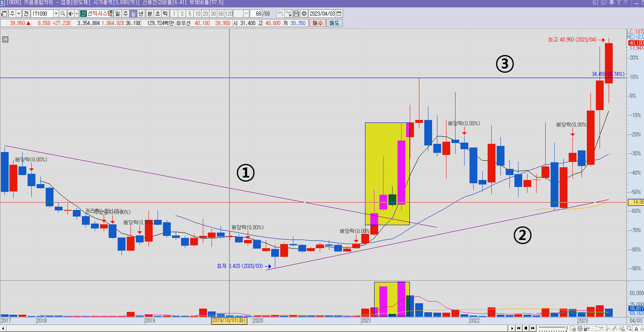Click the bottom diagonal trendline icon
The width and height of the screenshot is (644, 332).
pos(615,328)
